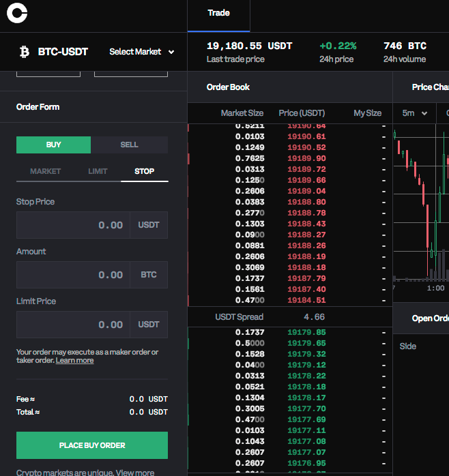Viewport: 449px width, 476px height.
Task: Click the Coinbase logo icon
Action: [x=16, y=13]
